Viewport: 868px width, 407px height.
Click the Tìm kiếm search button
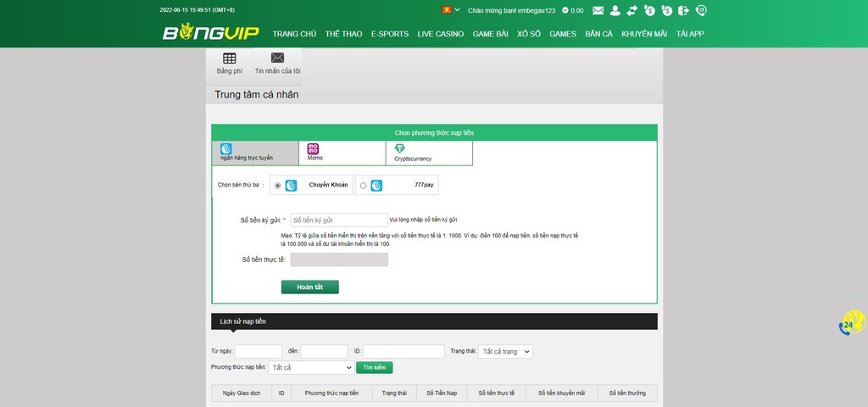point(374,367)
